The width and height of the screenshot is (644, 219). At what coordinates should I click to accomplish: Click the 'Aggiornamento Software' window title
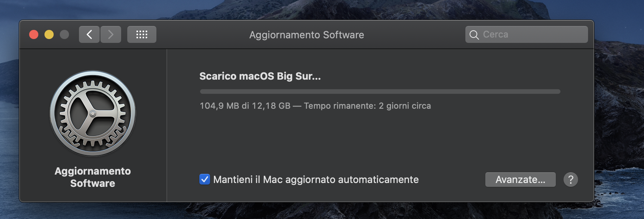coord(307,35)
